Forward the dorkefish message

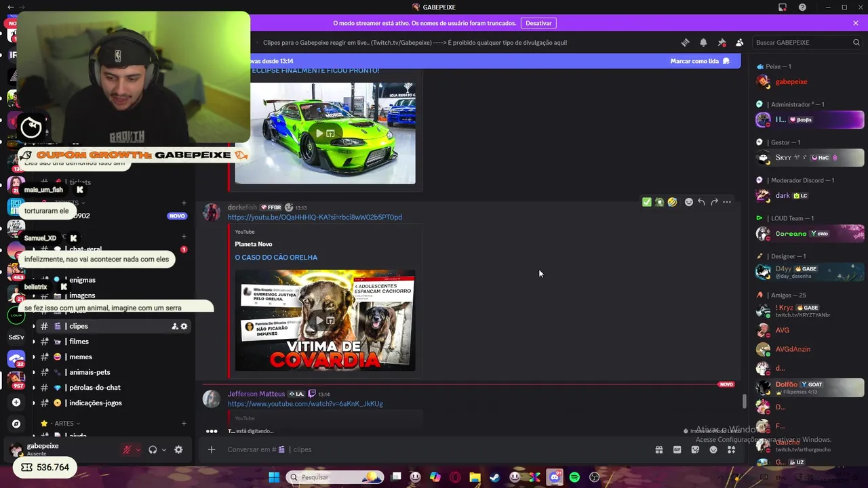click(714, 202)
